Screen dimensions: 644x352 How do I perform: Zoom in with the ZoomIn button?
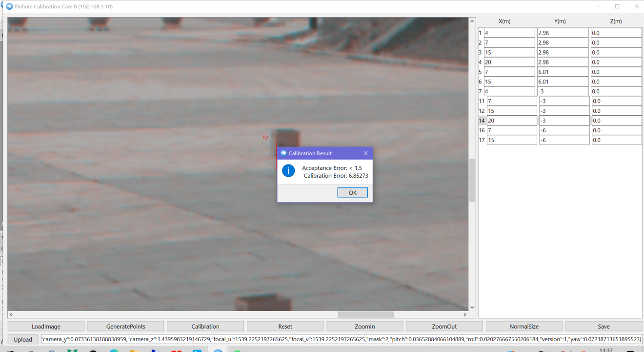364,327
